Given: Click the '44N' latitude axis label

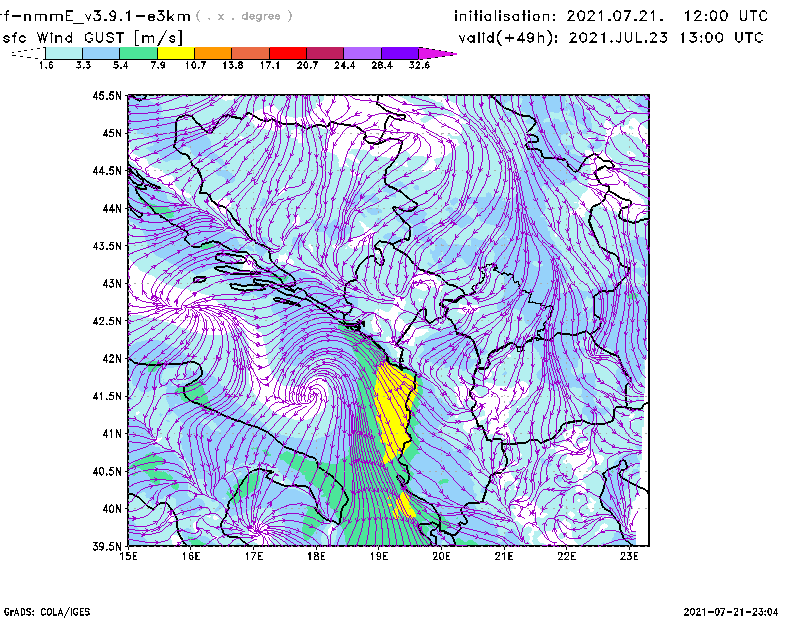Looking at the screenshot, I should coord(112,208).
